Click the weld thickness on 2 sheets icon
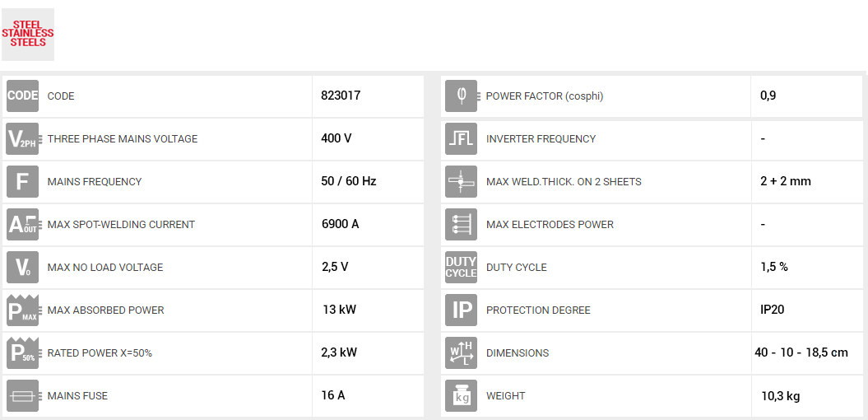 461,181
